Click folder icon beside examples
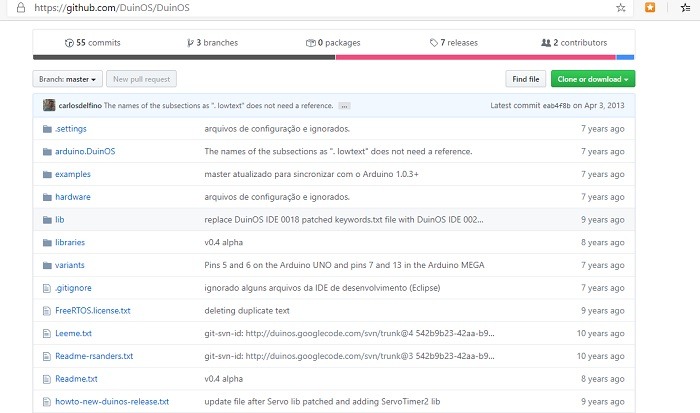Image resolution: width=700 pixels, height=413 pixels. 47,175
